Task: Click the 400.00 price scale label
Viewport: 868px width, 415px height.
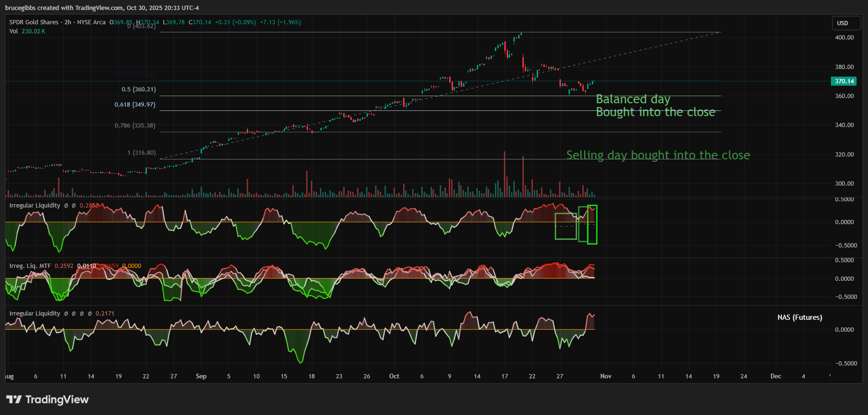Action: pyautogui.click(x=844, y=38)
